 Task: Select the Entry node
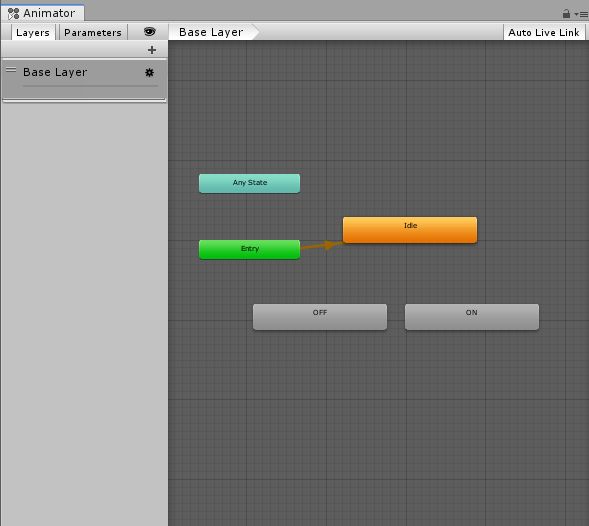pos(249,249)
